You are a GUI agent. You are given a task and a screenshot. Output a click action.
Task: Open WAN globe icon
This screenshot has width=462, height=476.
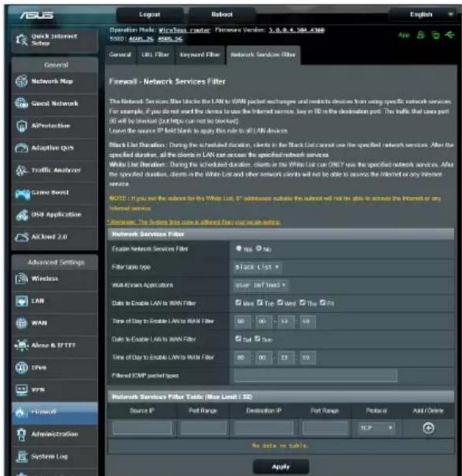pyautogui.click(x=21, y=323)
